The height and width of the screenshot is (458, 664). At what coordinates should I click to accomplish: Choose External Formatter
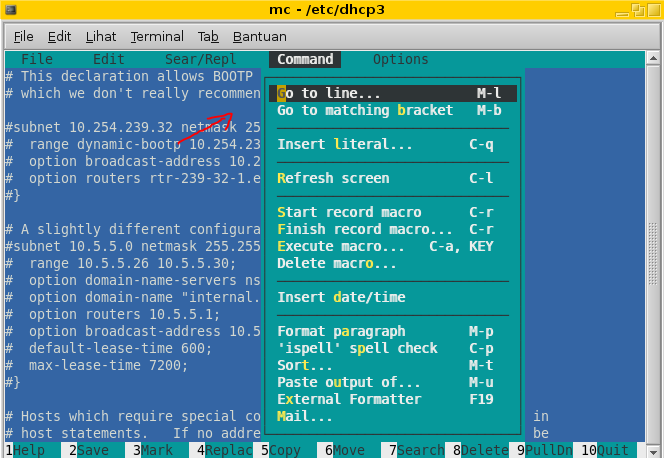[393, 399]
